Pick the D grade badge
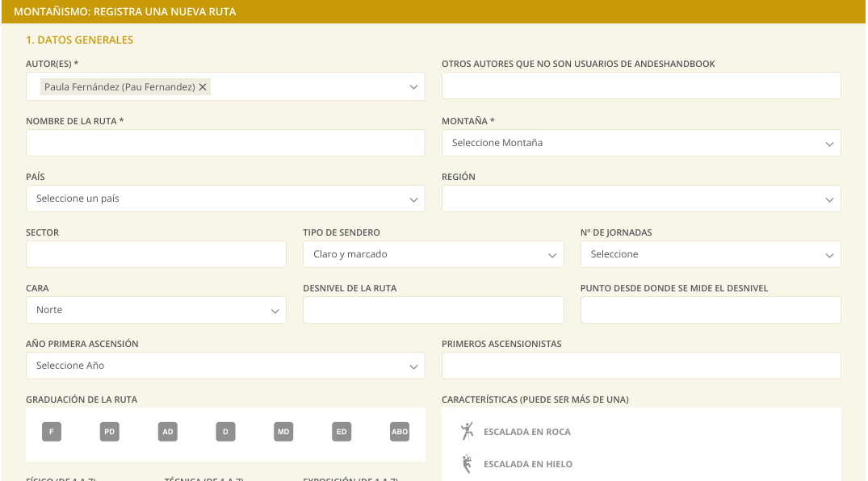The height and width of the screenshot is (481, 868). pyautogui.click(x=225, y=432)
